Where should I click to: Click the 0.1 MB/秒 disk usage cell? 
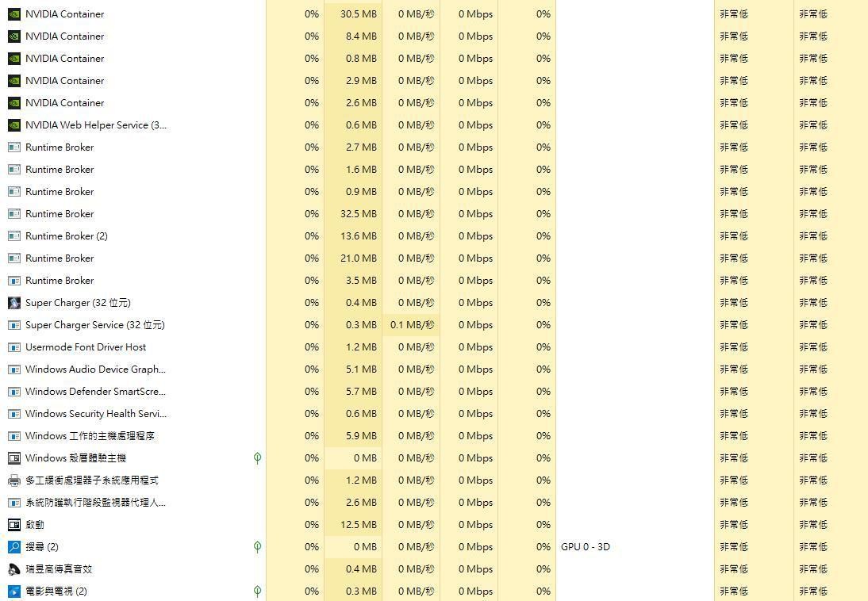point(412,325)
